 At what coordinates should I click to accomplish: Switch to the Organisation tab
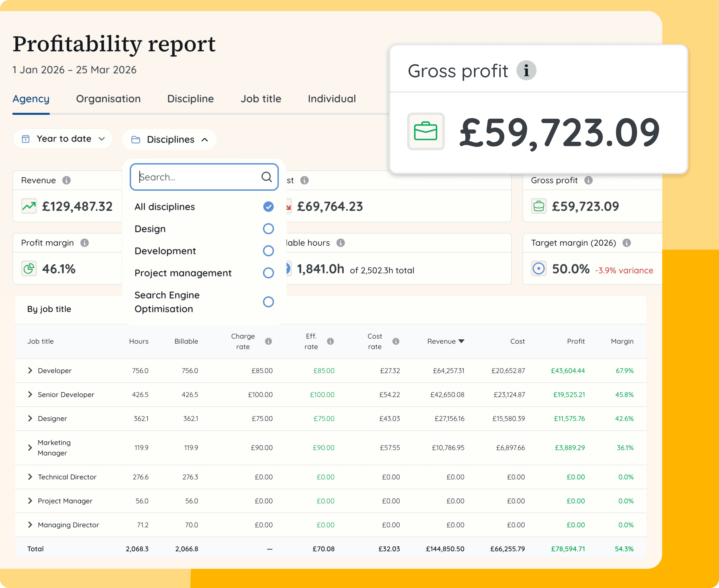click(108, 99)
